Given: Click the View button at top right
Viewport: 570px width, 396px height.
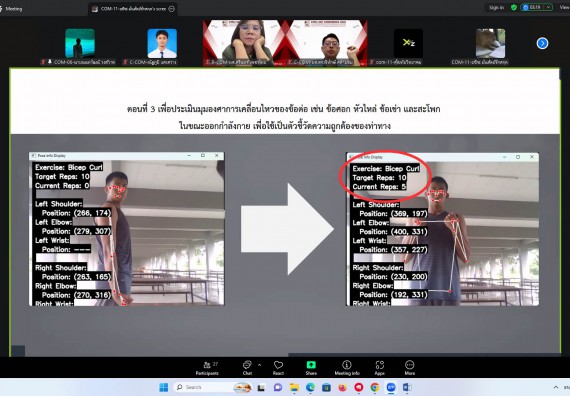Looking at the screenshot, I should coord(565,7).
